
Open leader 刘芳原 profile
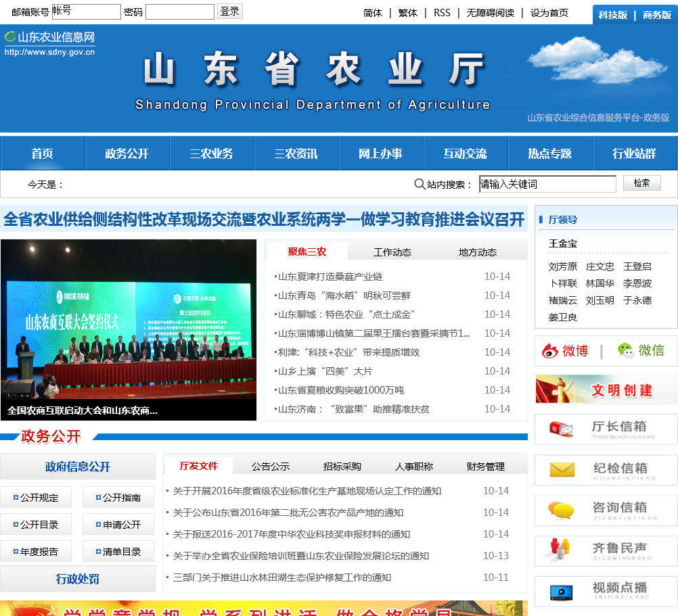[x=563, y=266]
